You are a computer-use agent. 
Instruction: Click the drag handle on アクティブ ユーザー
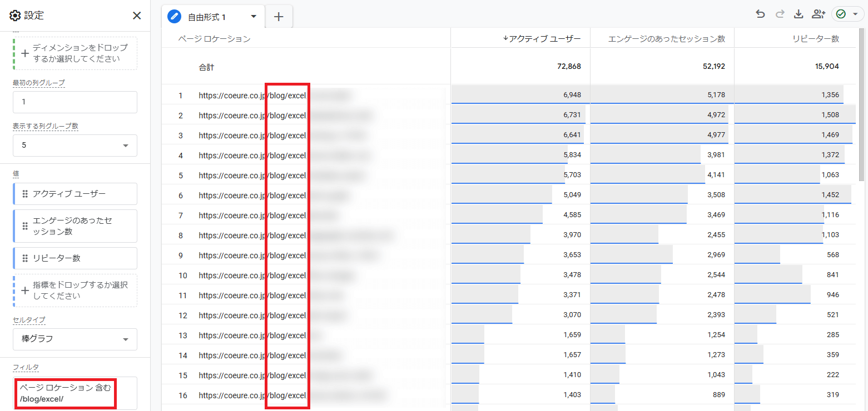[25, 194]
